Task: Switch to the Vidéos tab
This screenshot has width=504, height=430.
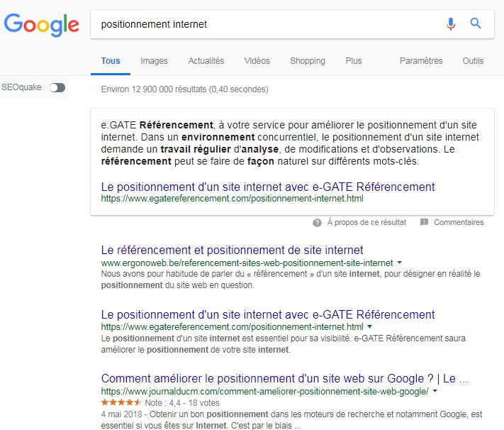Action: point(257,61)
